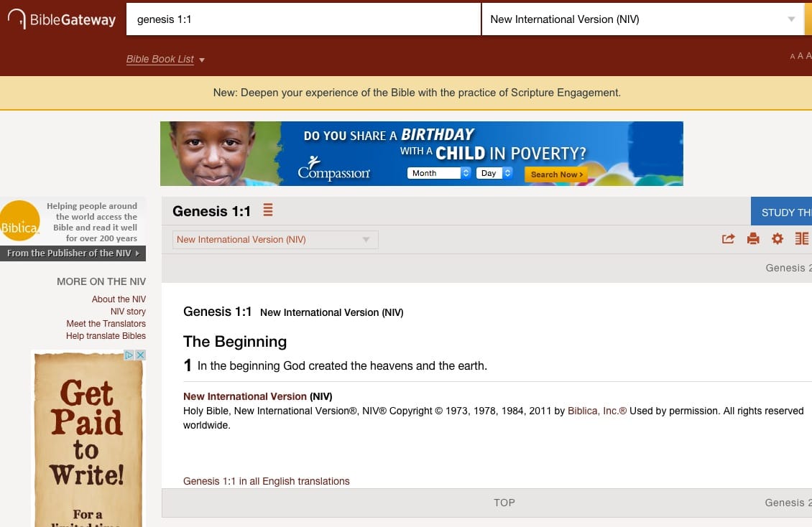Click the Biblica logo in the sidebar
The width and height of the screenshot is (812, 527).
click(20, 220)
